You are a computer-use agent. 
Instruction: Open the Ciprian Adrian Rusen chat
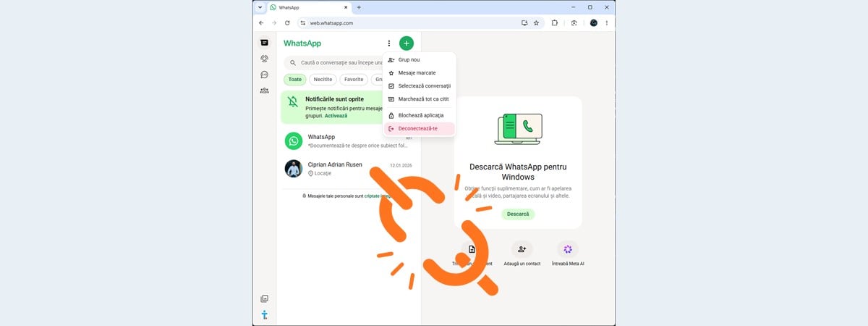pos(349,169)
